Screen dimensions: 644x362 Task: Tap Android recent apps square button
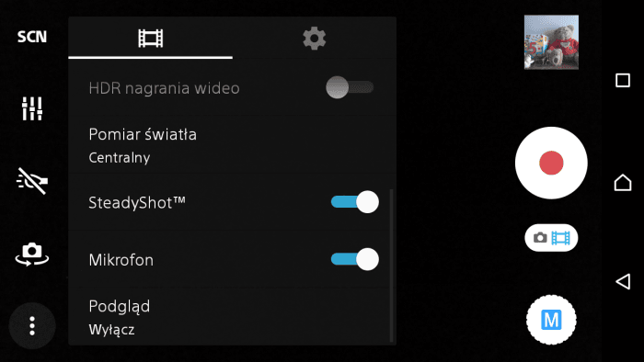click(623, 80)
